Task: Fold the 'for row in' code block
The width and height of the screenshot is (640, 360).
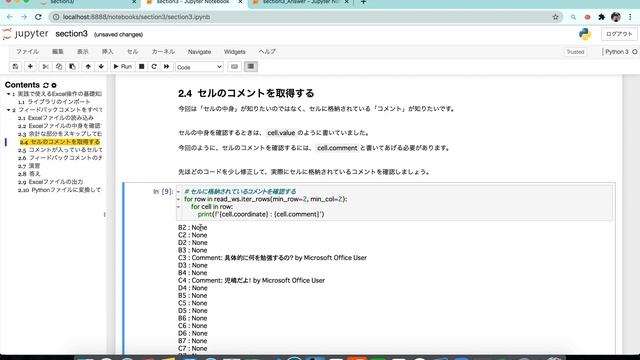Action: (x=178, y=199)
